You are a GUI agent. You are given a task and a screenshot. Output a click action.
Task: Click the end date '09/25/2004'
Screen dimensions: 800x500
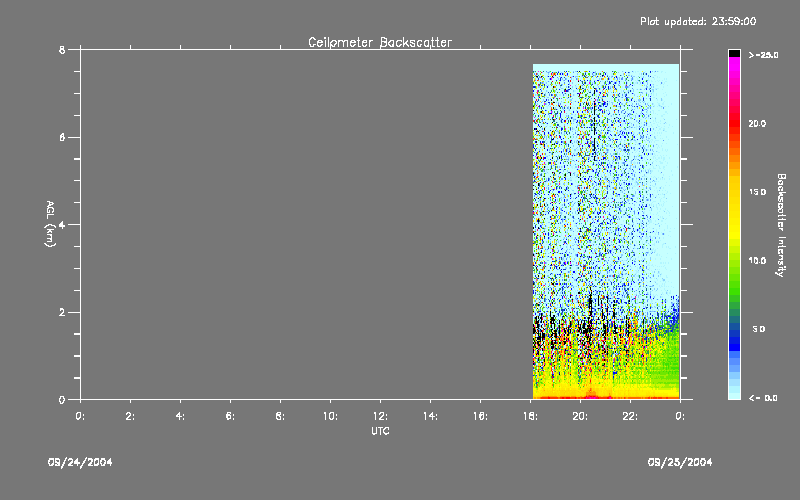coord(680,462)
